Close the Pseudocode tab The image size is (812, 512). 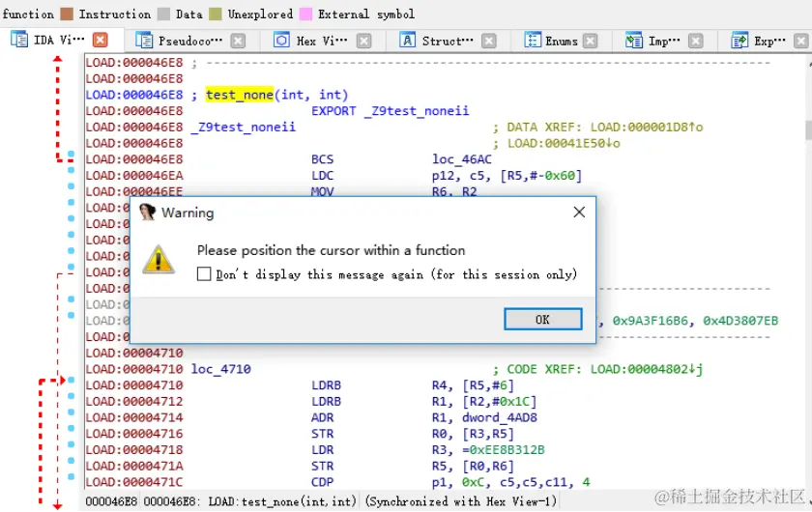click(238, 41)
